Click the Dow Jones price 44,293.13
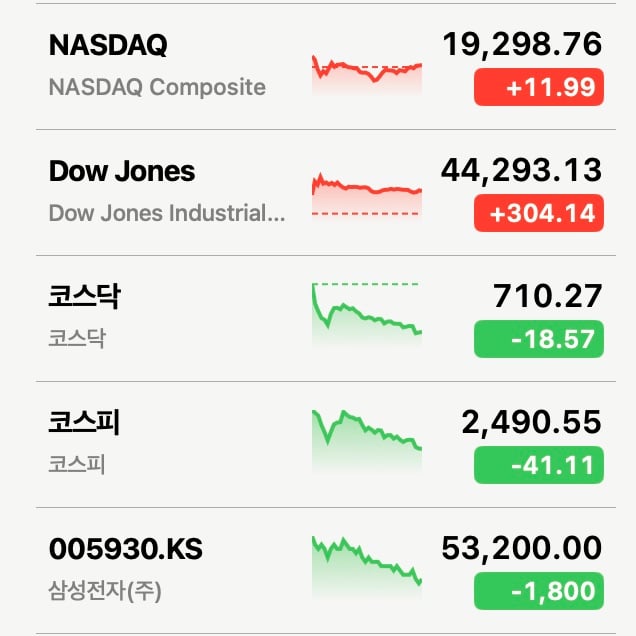This screenshot has width=636, height=636. 521,170
